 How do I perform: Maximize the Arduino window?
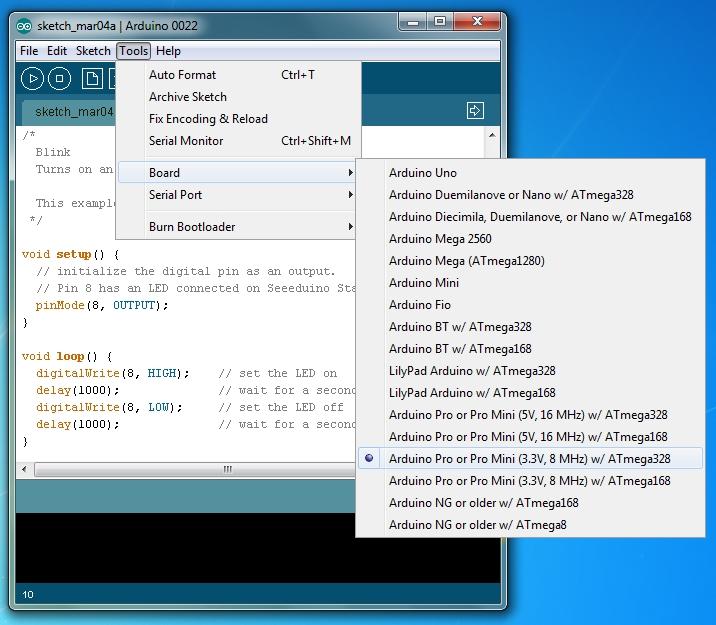coord(440,22)
